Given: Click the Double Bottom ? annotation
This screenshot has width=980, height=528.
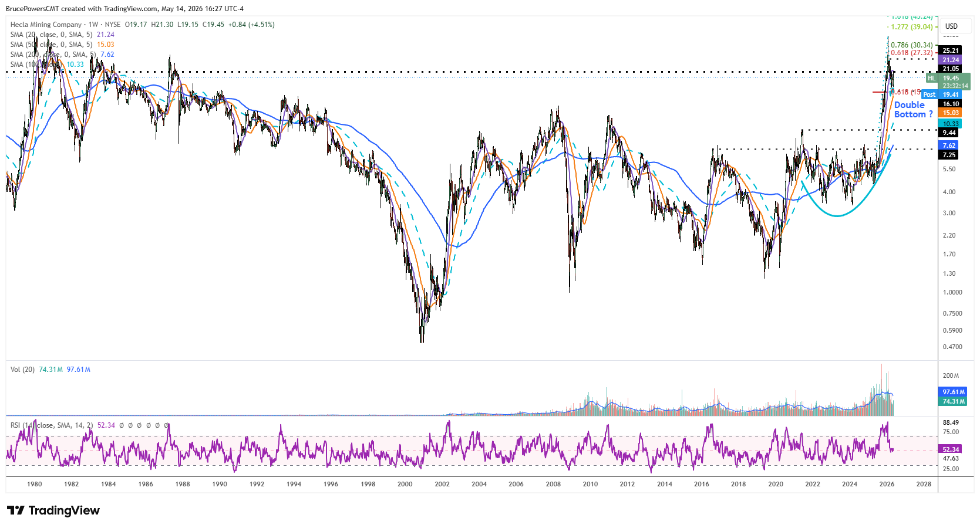Looking at the screenshot, I should (913, 110).
